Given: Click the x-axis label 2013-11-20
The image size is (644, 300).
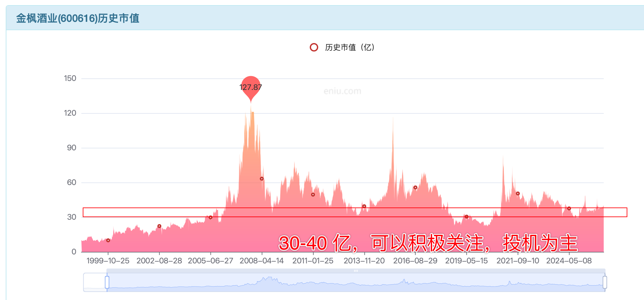Looking at the screenshot, I should 364,261.
